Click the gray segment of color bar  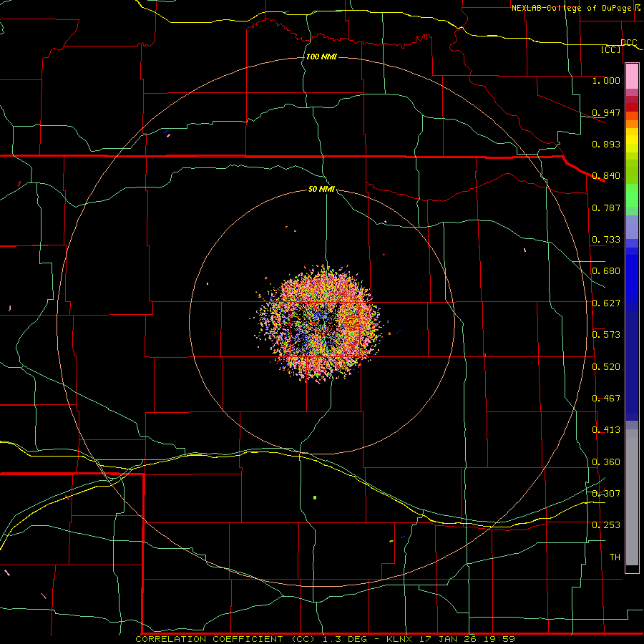pos(632,497)
